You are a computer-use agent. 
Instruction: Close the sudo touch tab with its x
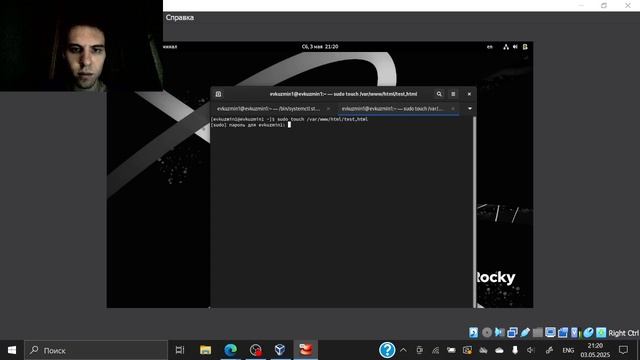(x=453, y=109)
